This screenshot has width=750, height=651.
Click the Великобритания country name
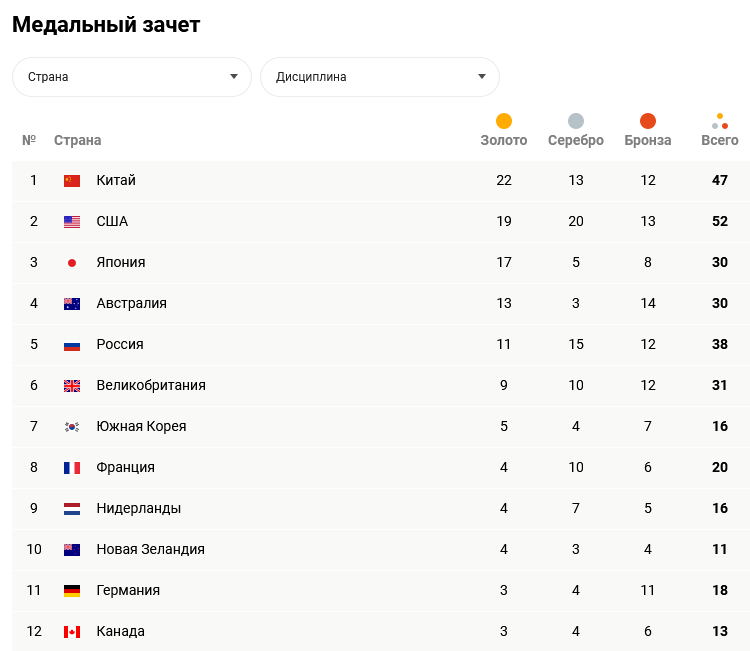point(151,386)
